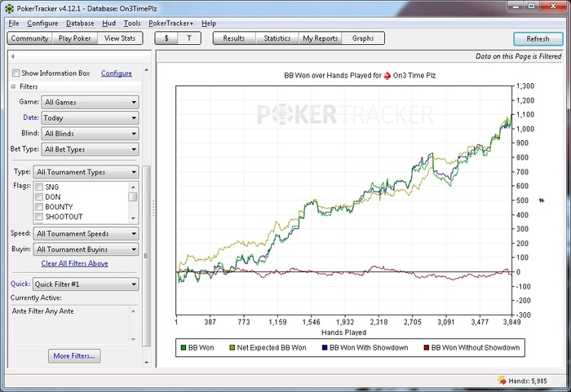Click the filter panel vertical scrollbar thumb
The image size is (571, 392).
tap(146, 256)
